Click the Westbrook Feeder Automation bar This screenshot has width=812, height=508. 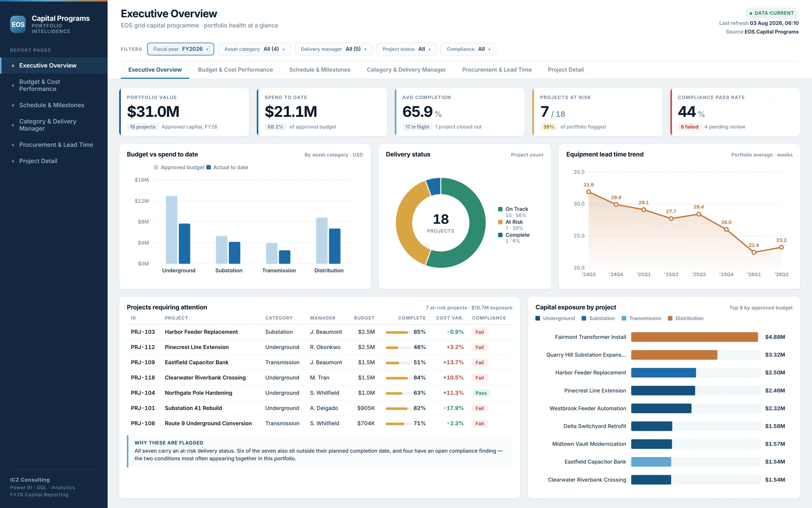[x=661, y=408]
